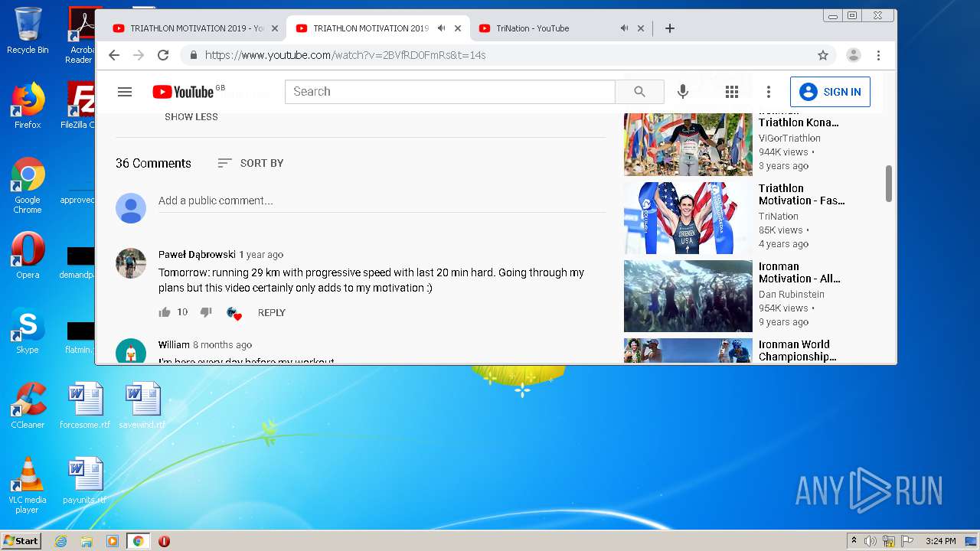
Task: Click the system tray volume icon
Action: [x=871, y=541]
